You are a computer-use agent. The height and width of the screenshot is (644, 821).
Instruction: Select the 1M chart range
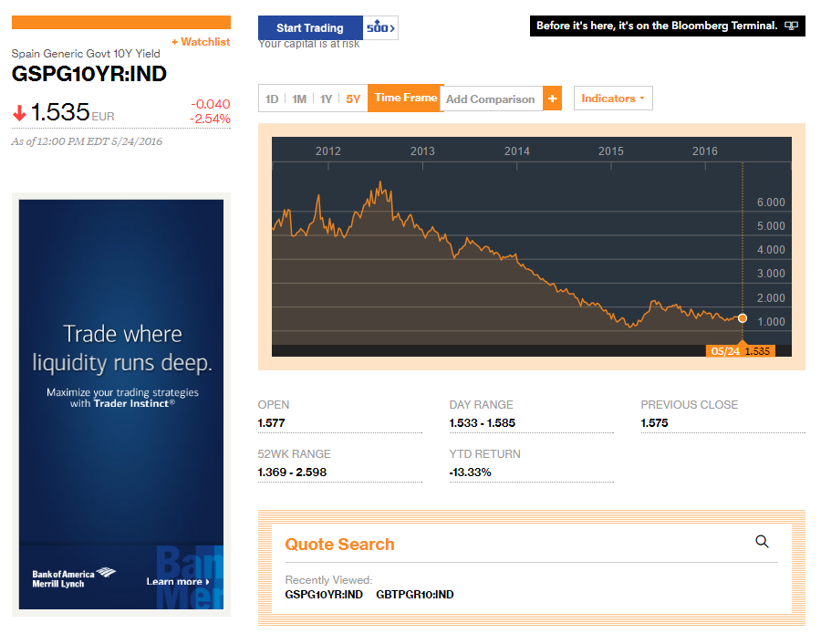(299, 99)
